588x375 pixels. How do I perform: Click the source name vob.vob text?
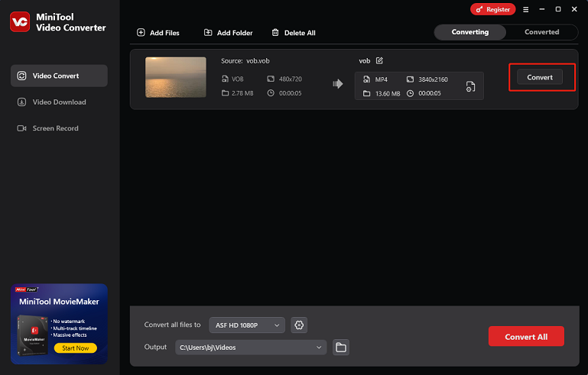(258, 60)
